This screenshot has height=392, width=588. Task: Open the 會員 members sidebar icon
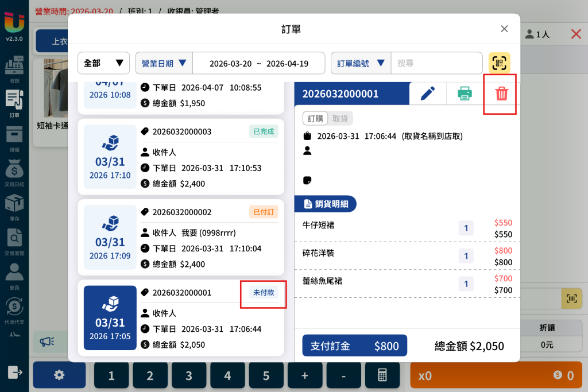pos(14,276)
